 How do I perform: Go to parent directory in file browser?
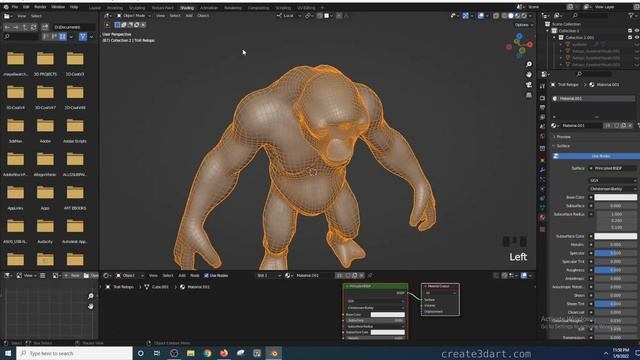[24, 27]
